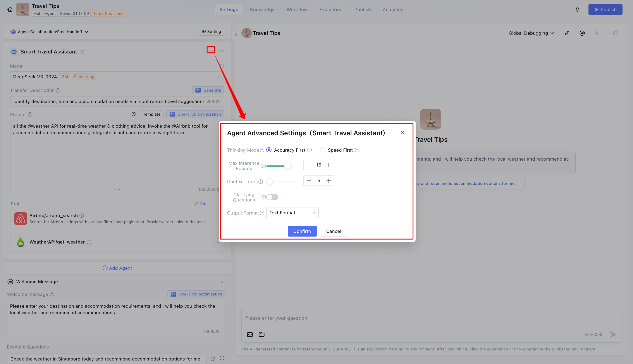Image resolution: width=633 pixels, height=364 pixels.
Task: Click the edit icon beside Smart Travel Assistant
Action: (82, 52)
